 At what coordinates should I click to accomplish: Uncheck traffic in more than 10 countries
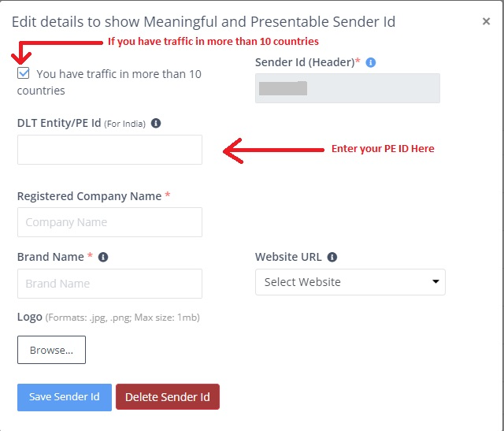pyautogui.click(x=24, y=73)
